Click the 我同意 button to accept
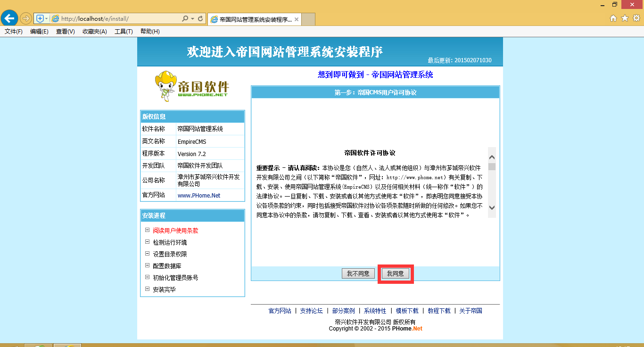The height and width of the screenshot is (347, 644). click(395, 273)
